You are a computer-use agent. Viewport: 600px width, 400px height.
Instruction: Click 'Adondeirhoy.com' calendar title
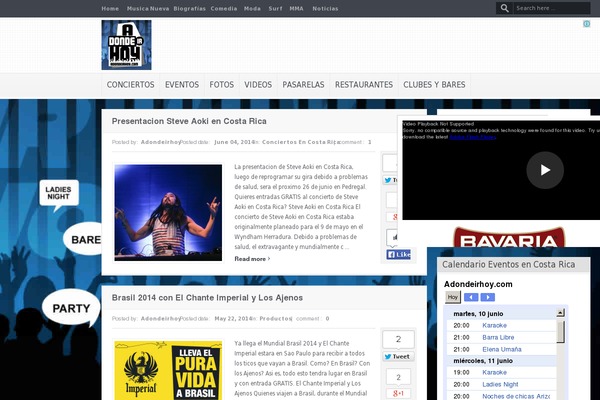(478, 284)
